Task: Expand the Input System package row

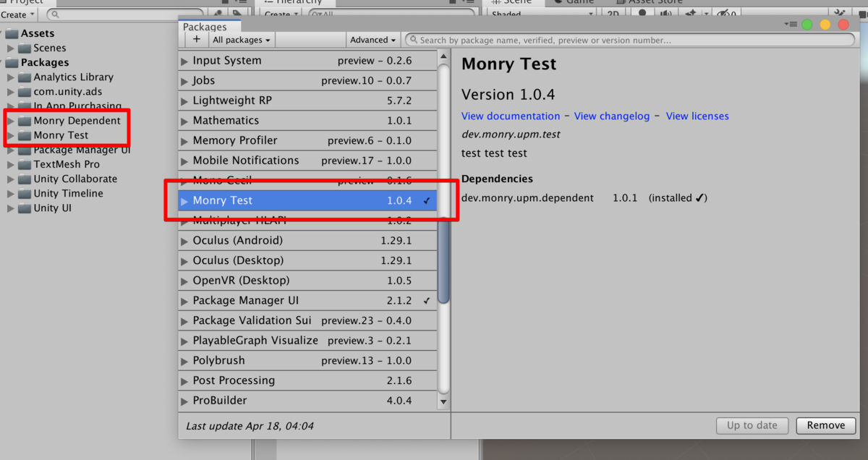Action: point(185,61)
